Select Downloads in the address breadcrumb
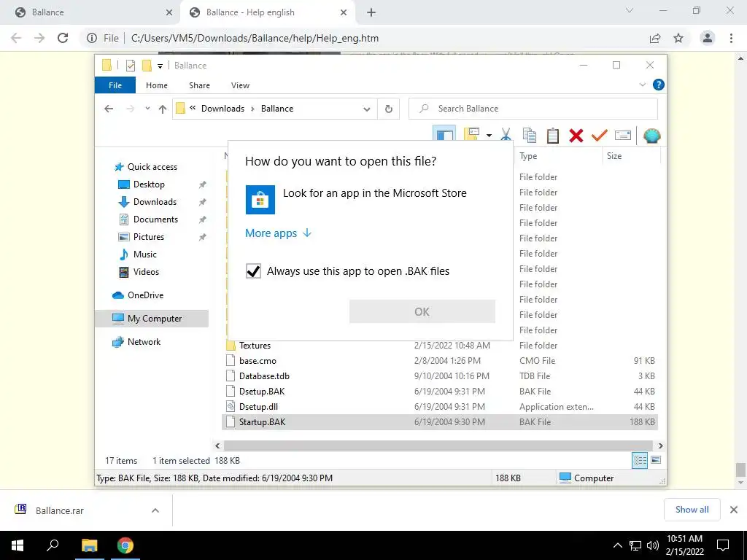 click(x=222, y=109)
